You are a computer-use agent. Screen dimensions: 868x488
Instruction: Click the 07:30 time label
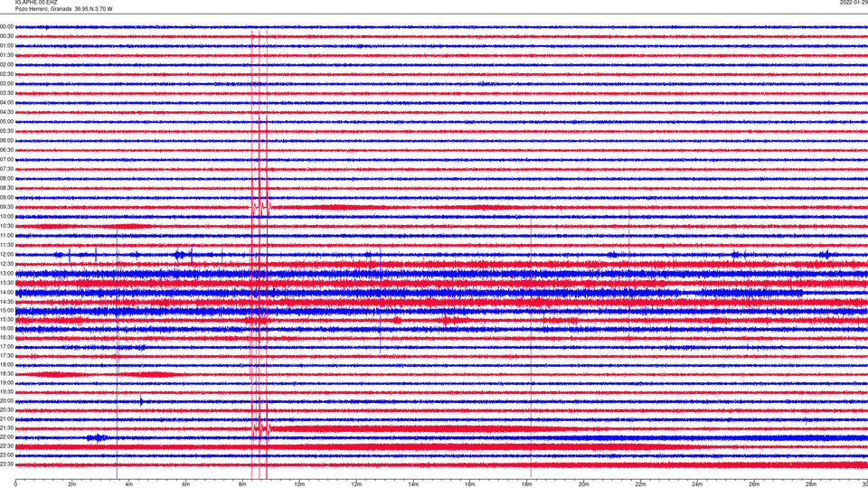7,169
